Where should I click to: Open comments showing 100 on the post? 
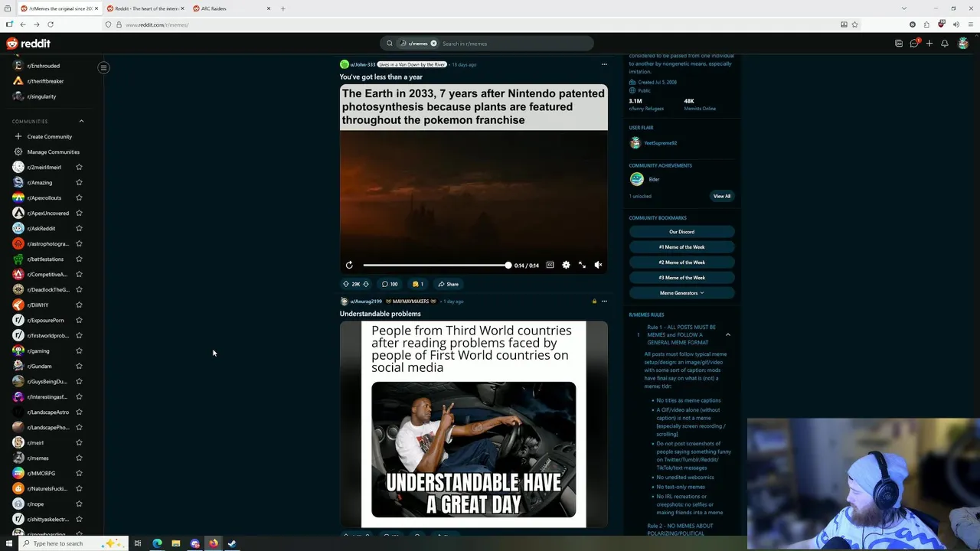click(x=390, y=284)
